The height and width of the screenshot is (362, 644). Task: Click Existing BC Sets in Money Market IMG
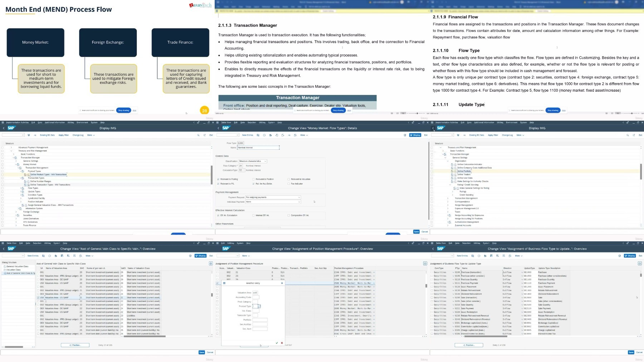coord(47,135)
